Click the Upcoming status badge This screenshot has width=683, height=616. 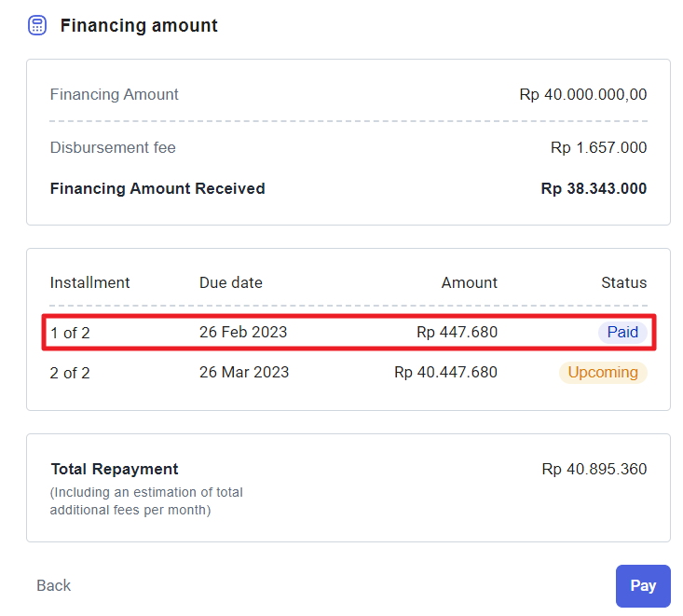pyautogui.click(x=603, y=373)
